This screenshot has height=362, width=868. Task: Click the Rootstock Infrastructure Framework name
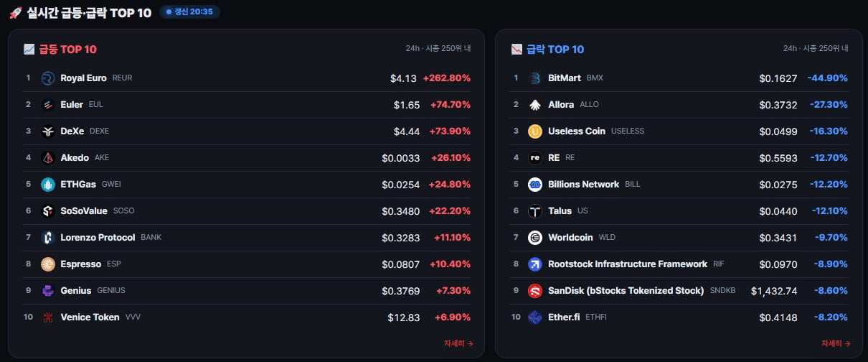pyautogui.click(x=628, y=264)
